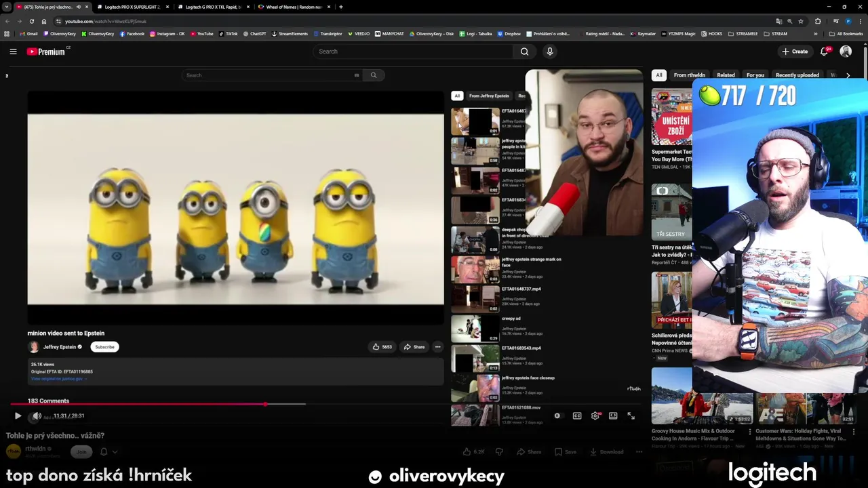This screenshot has width=868, height=488.
Task: Download the video
Action: coord(606,451)
